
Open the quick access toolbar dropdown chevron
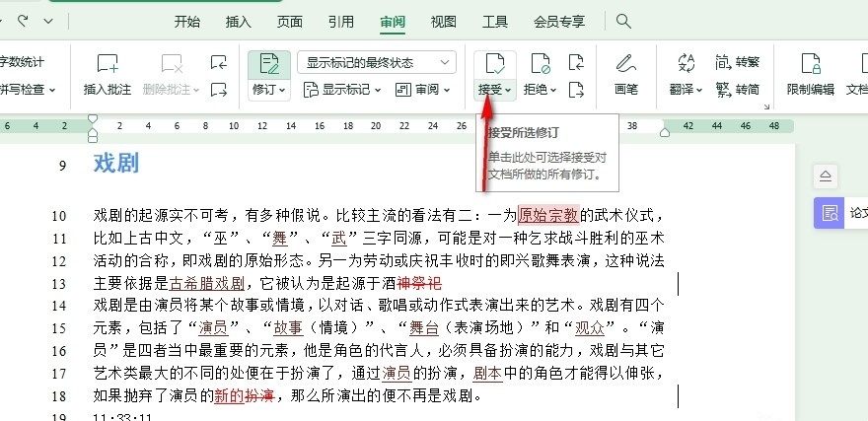click(48, 22)
